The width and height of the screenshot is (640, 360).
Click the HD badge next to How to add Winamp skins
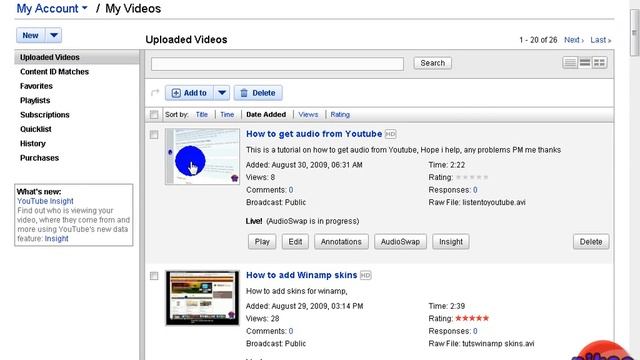click(x=366, y=275)
